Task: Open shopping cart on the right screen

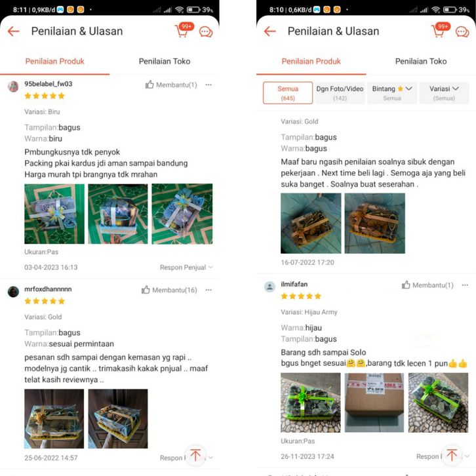Action: [440, 30]
